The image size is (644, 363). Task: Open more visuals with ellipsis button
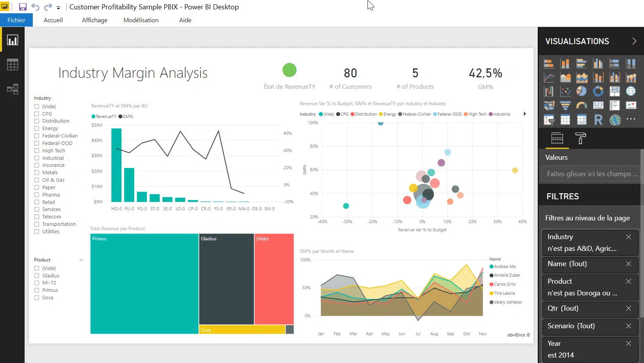coord(631,119)
